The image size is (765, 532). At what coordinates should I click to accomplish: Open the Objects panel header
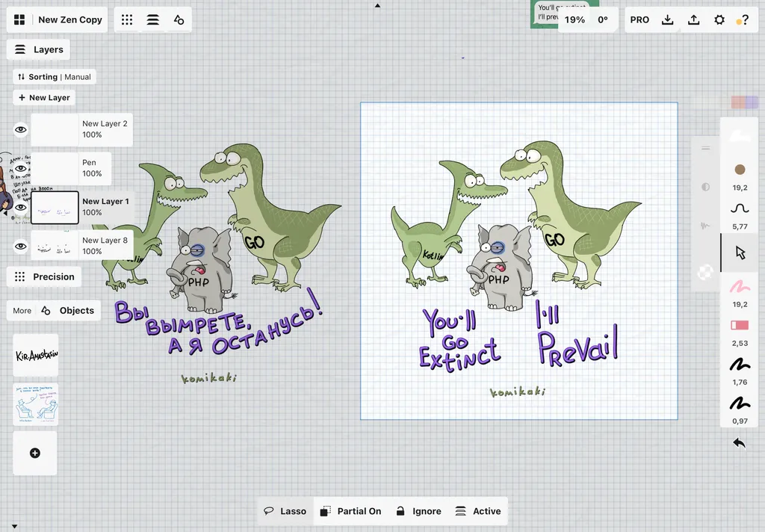(x=68, y=310)
